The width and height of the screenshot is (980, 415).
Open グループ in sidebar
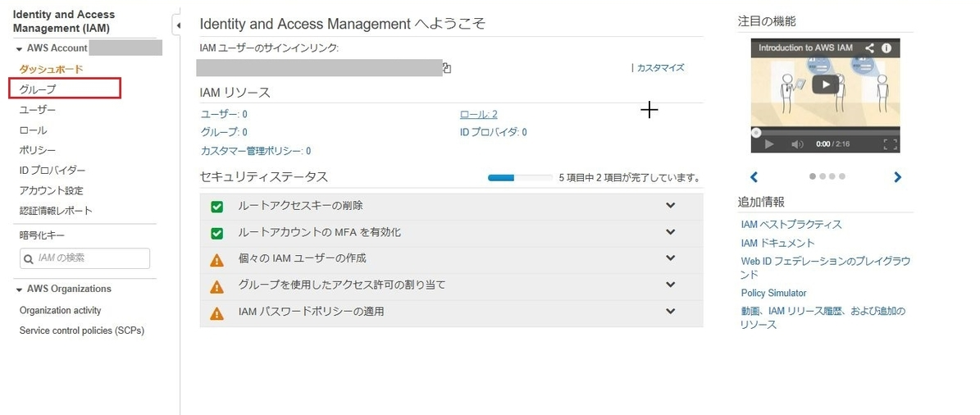click(38, 89)
